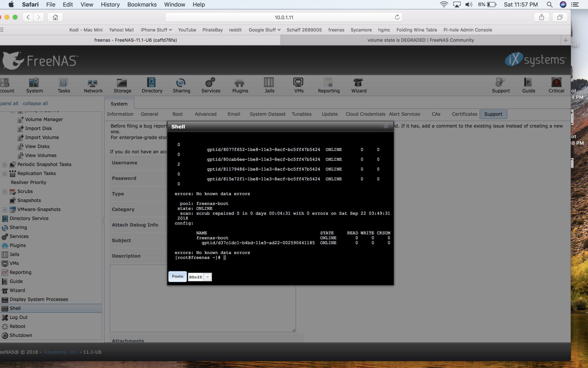Image resolution: width=588 pixels, height=368 pixels.
Task: Click inside the Shell terminal prompt
Action: click(x=225, y=258)
